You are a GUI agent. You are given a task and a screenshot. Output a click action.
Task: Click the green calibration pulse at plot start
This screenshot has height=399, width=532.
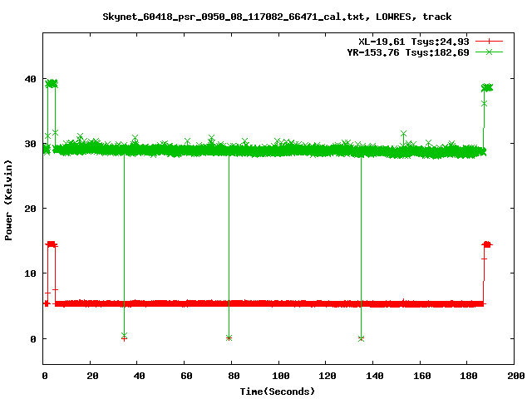[x=52, y=83]
